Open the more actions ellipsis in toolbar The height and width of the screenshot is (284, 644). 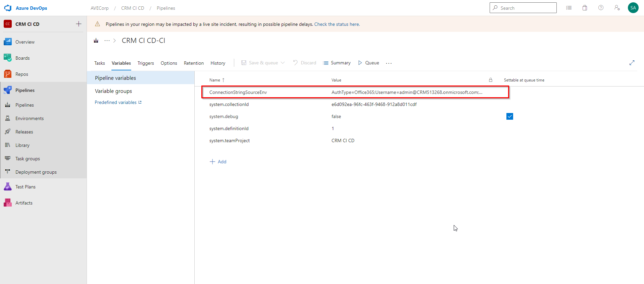point(389,63)
